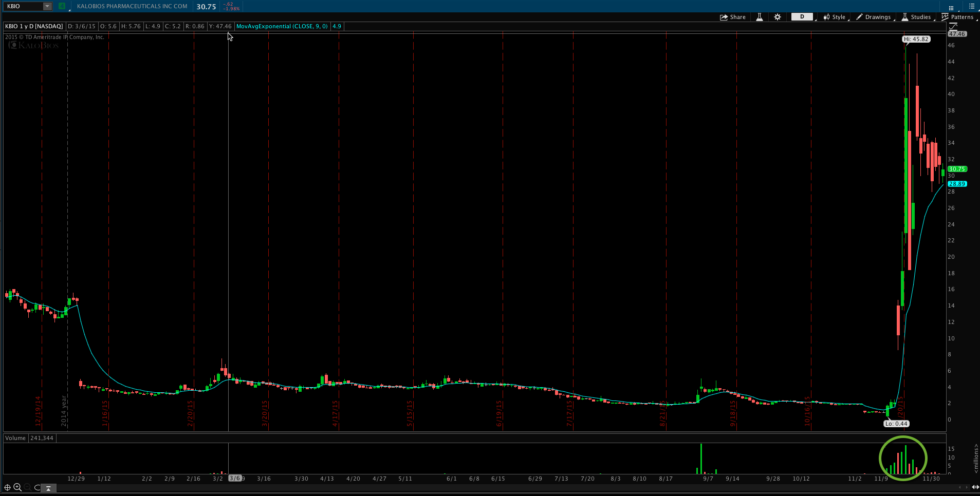The width and height of the screenshot is (980, 496).
Task: Click the volume value 241,344
Action: 42,438
